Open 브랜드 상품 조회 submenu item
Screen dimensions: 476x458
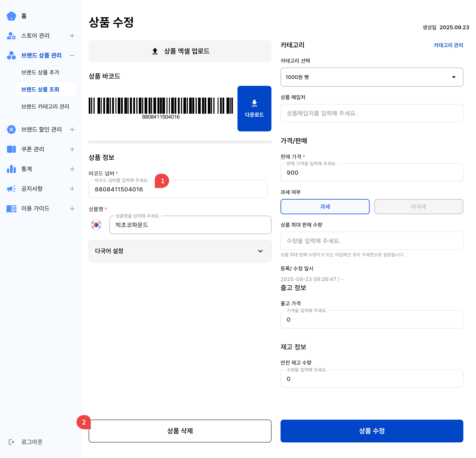(x=45, y=89)
